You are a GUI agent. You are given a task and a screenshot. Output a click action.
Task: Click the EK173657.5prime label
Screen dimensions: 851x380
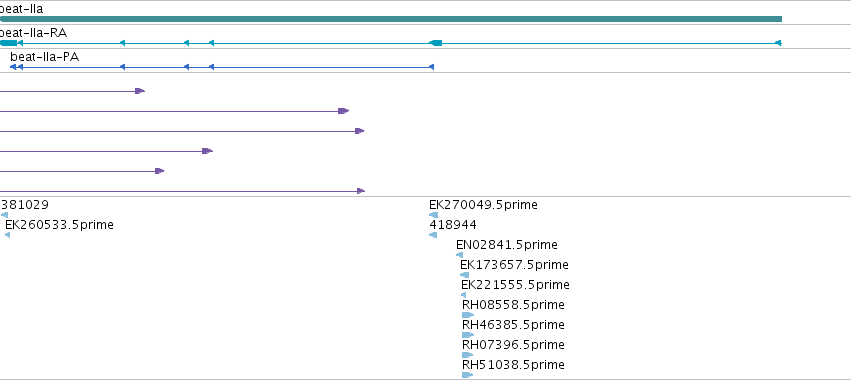tap(514, 265)
